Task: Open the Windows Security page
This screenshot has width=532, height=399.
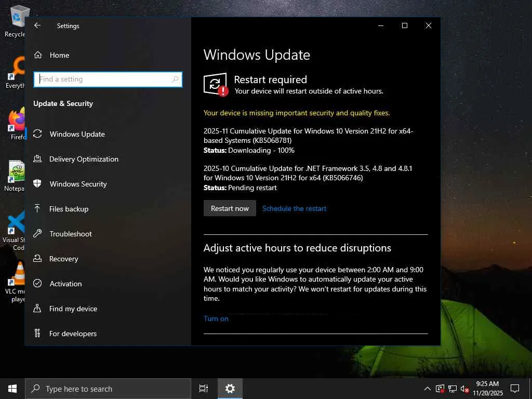Action: pyautogui.click(x=78, y=183)
